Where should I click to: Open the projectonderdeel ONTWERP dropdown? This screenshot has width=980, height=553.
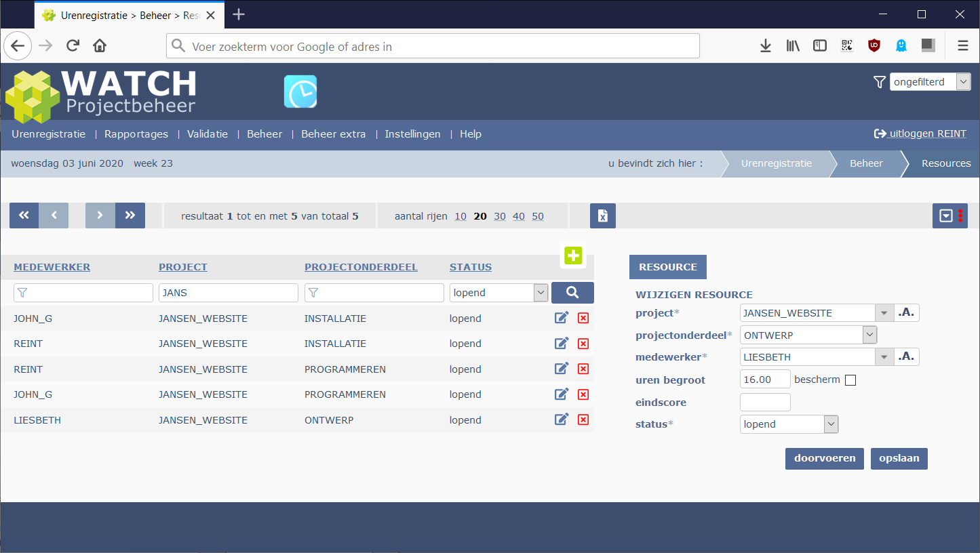(x=808, y=335)
